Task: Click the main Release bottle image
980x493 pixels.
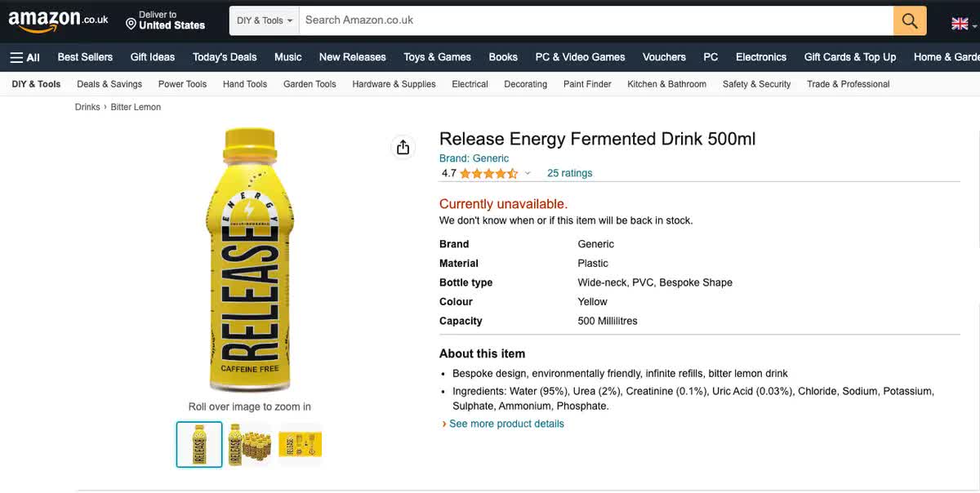Action: 250,261
